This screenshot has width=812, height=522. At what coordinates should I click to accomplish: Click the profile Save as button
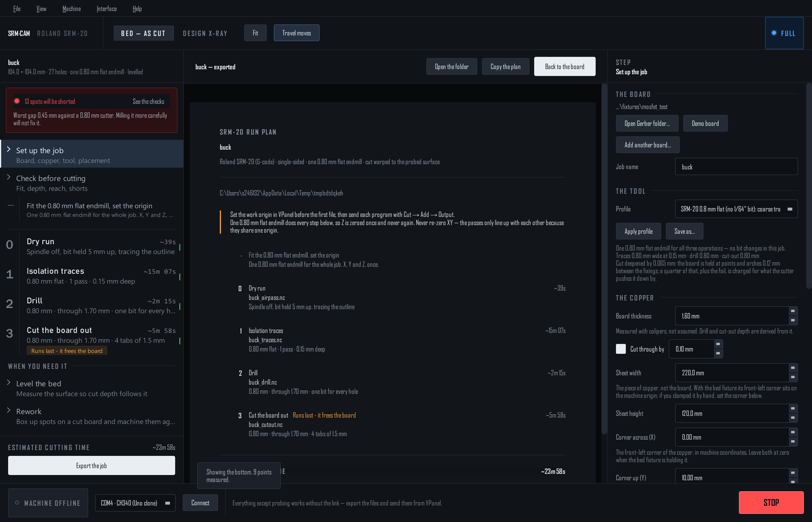685,231
